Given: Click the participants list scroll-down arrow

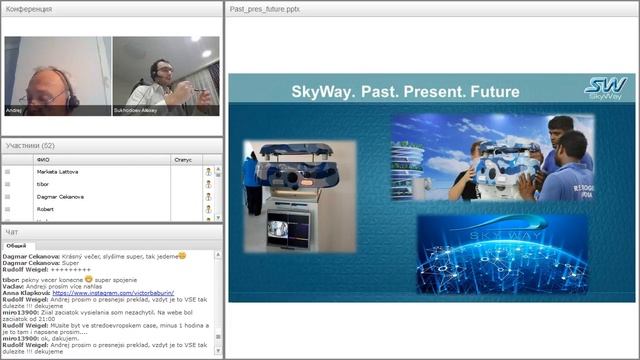Looking at the screenshot, I should click(x=218, y=218).
